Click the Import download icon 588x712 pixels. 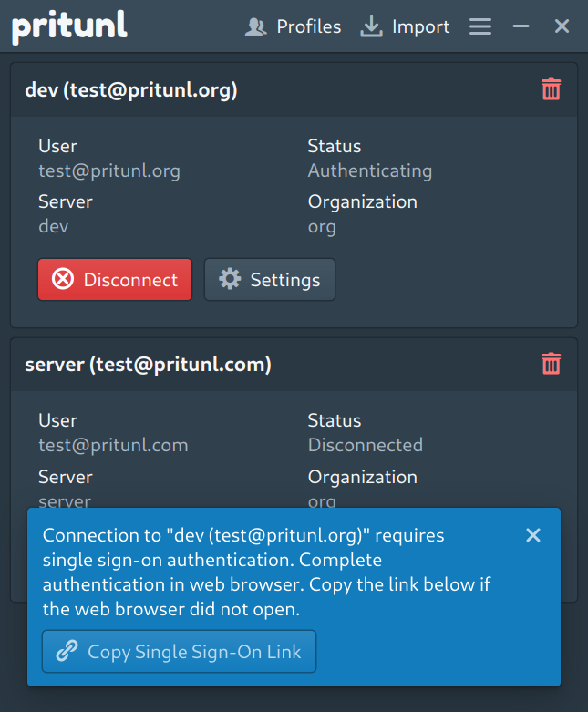(371, 26)
